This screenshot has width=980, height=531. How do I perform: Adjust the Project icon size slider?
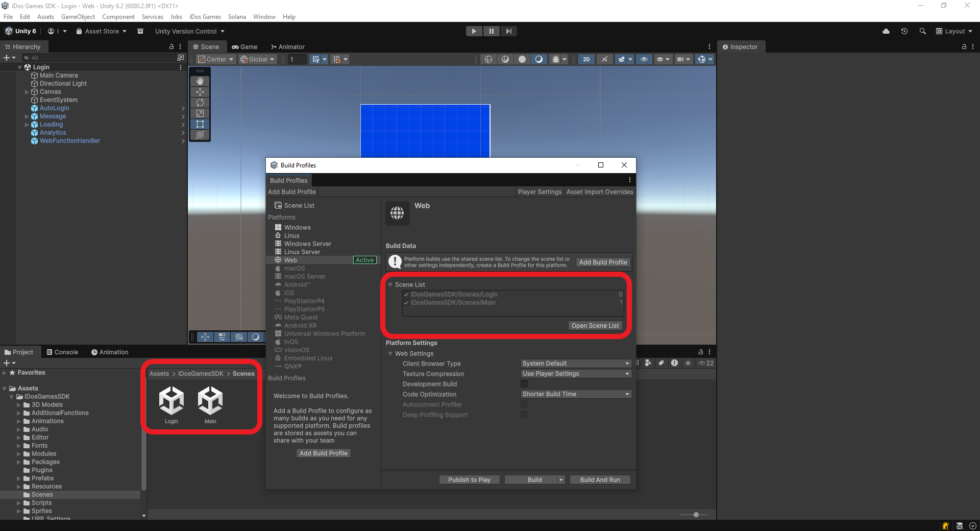[696, 515]
